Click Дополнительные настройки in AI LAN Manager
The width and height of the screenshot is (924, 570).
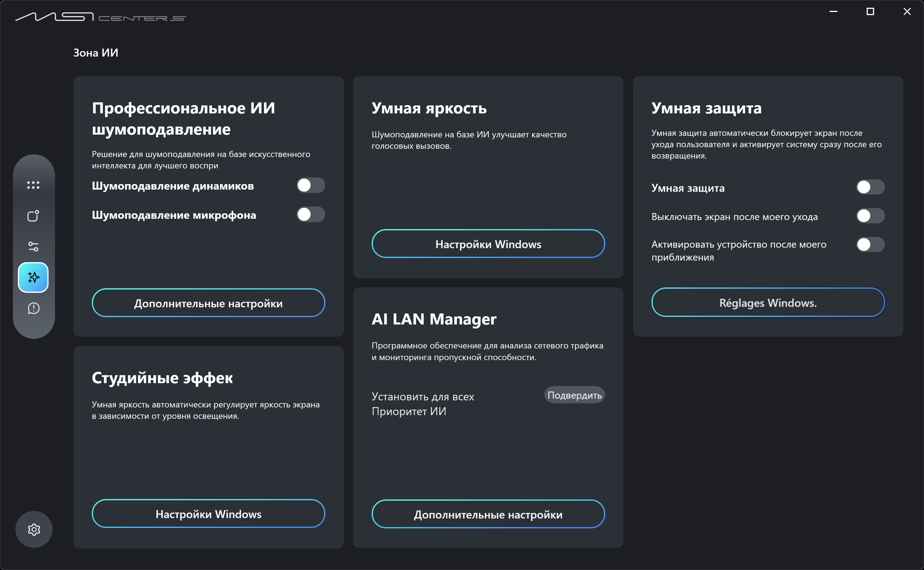coord(488,514)
